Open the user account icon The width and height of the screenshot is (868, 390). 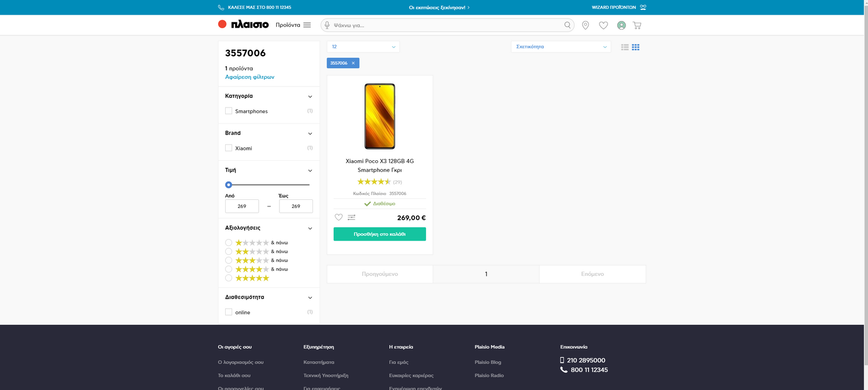point(622,25)
